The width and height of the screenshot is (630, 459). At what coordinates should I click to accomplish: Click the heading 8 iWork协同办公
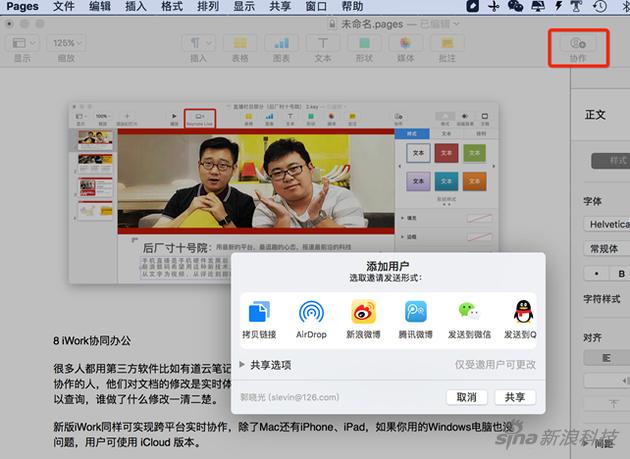(92, 341)
